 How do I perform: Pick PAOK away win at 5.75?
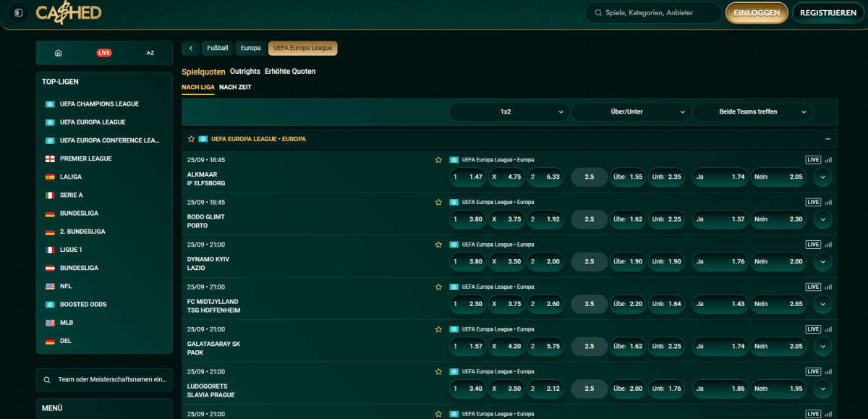pos(545,347)
